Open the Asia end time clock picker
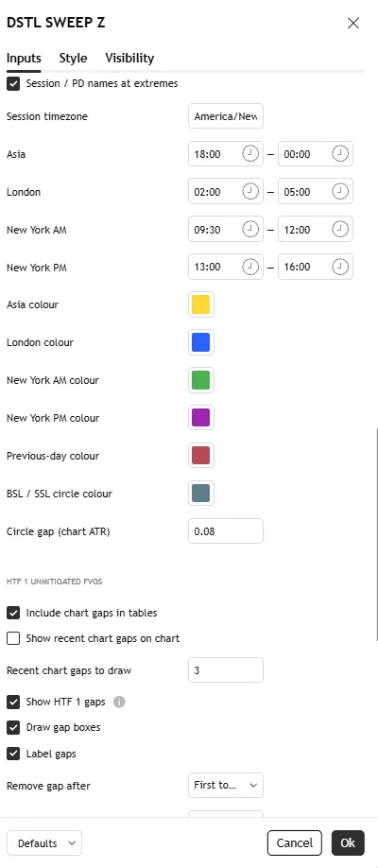378x868 pixels. click(340, 154)
